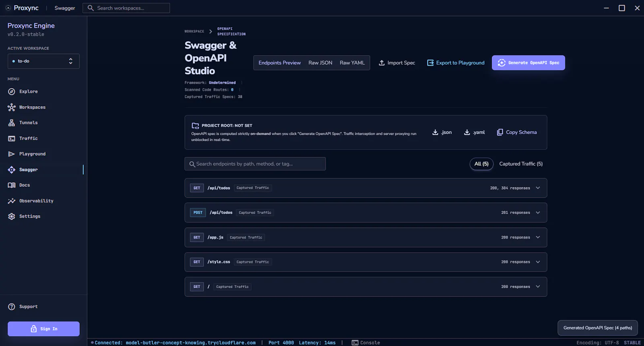
Task: Click the /app.js path text
Action: tap(215, 237)
